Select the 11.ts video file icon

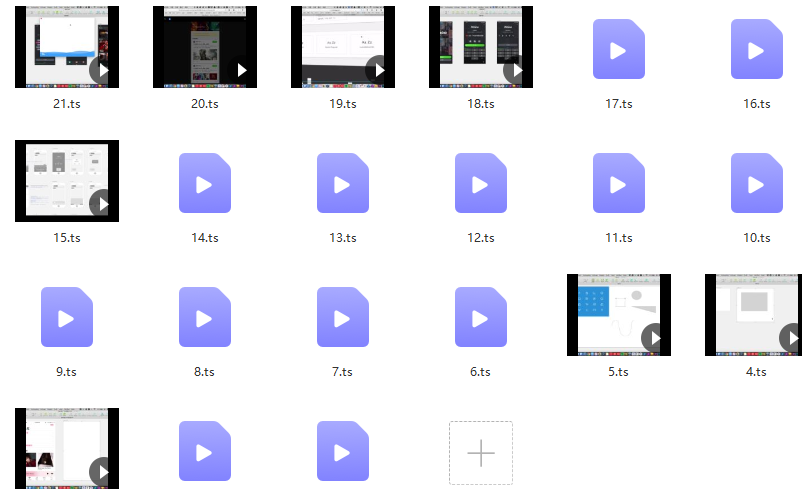618,183
